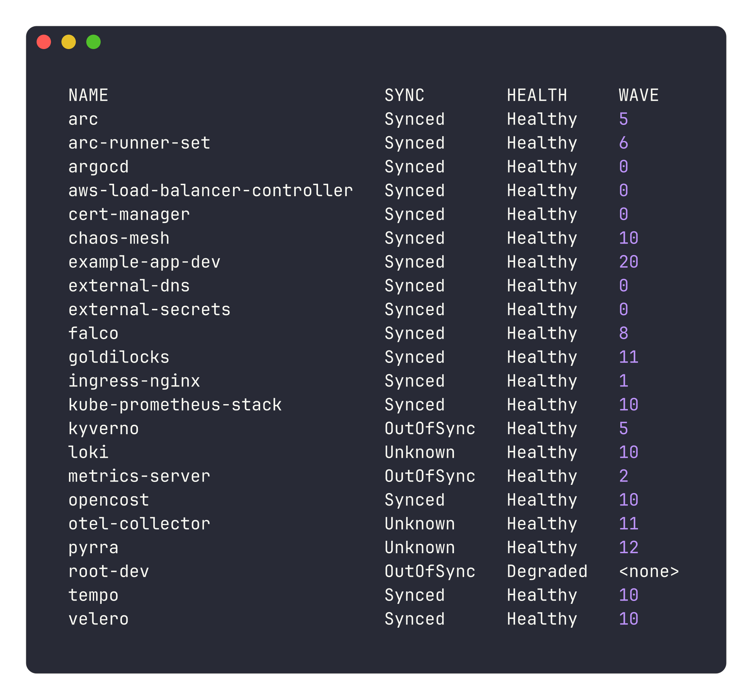Click the red close window button

coord(44,42)
